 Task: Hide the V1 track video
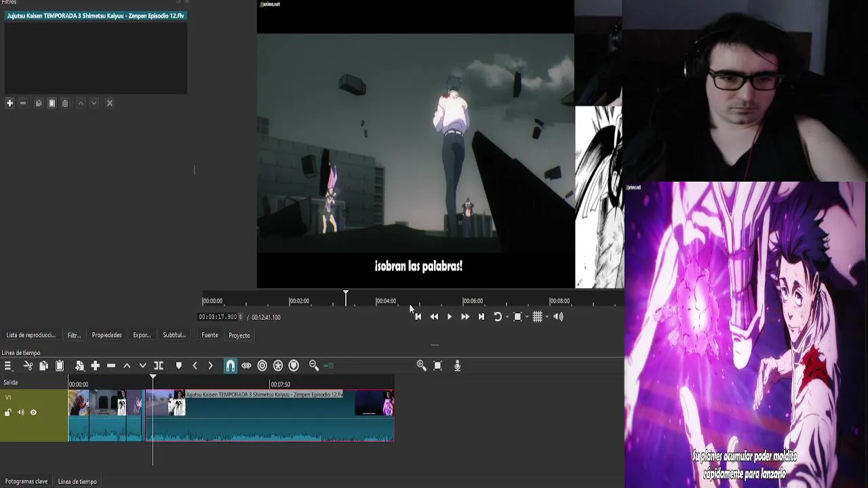point(33,412)
